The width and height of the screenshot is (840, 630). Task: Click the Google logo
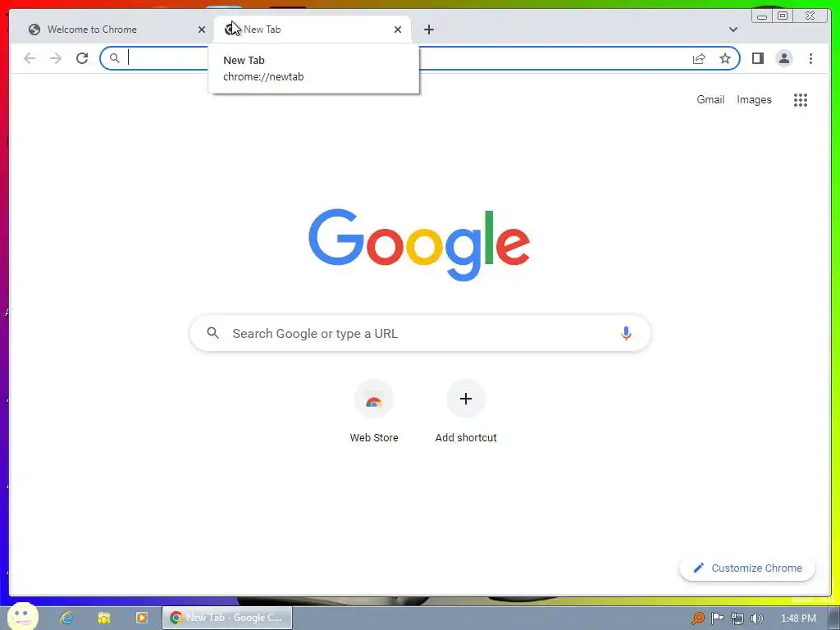pos(419,244)
